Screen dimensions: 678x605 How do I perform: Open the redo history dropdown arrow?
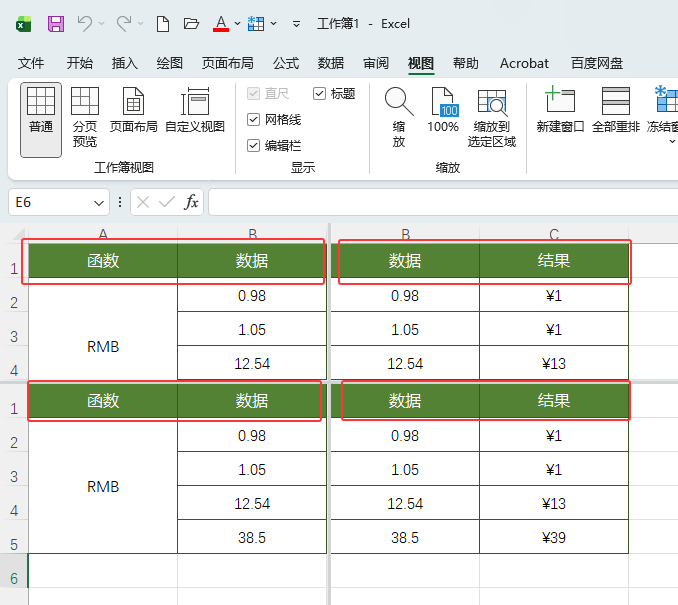tap(141, 23)
